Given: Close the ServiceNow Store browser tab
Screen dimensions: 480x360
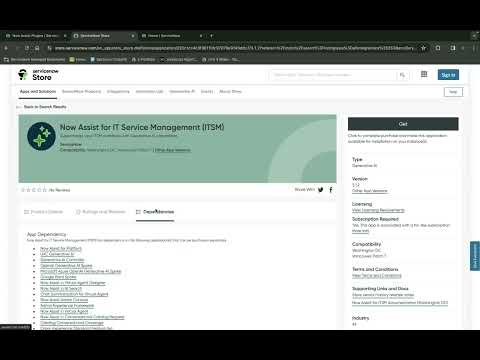Looking at the screenshot, I should click(133, 36).
